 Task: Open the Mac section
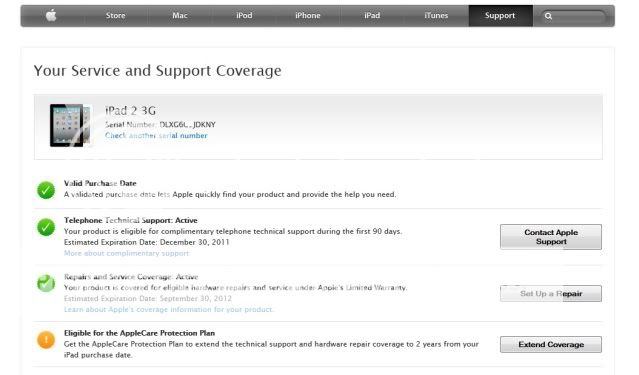[x=180, y=15]
